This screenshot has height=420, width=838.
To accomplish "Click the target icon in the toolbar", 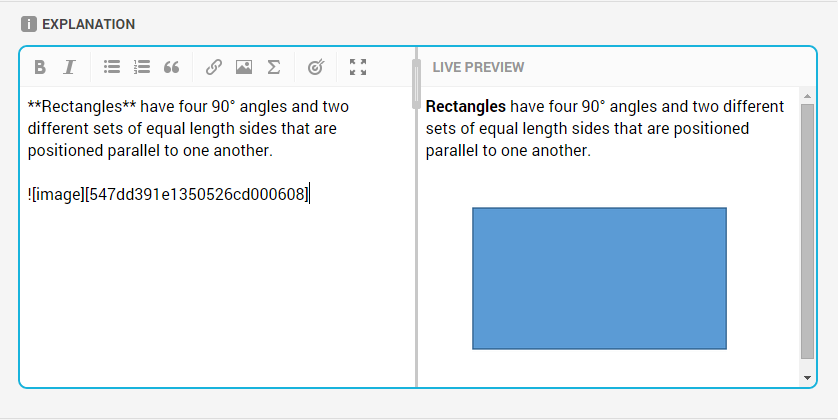I will click(x=316, y=67).
